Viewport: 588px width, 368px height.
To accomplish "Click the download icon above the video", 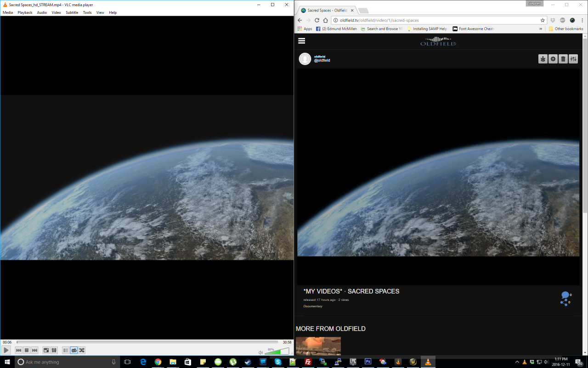I will [x=543, y=59].
